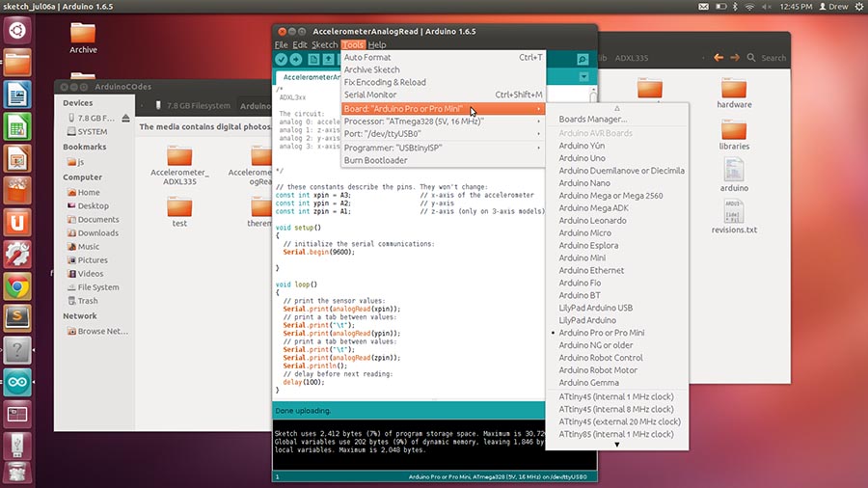Select Arduino Leonardo board

(x=592, y=220)
